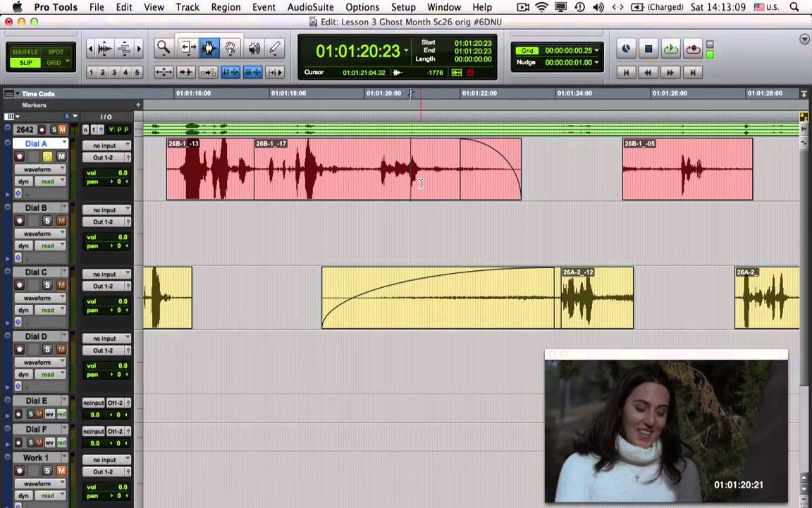The image size is (812, 508).
Task: Open Spotlight search in menu bar
Action: point(794,7)
